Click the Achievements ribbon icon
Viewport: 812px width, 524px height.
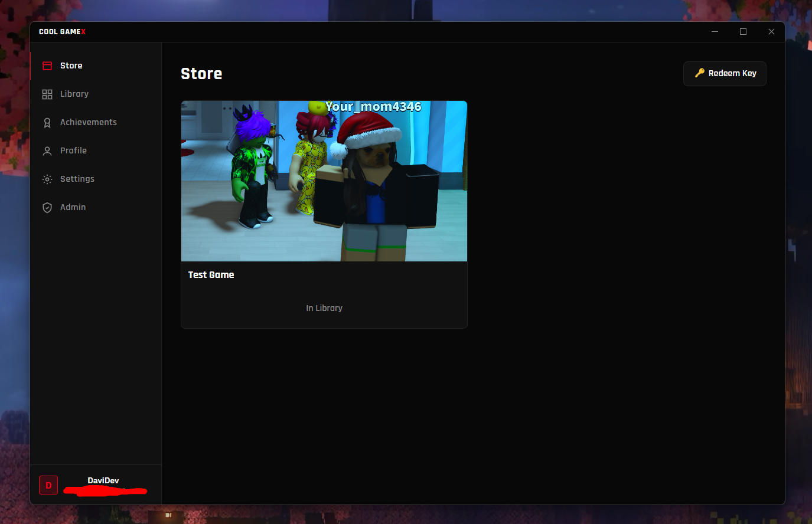tap(47, 122)
